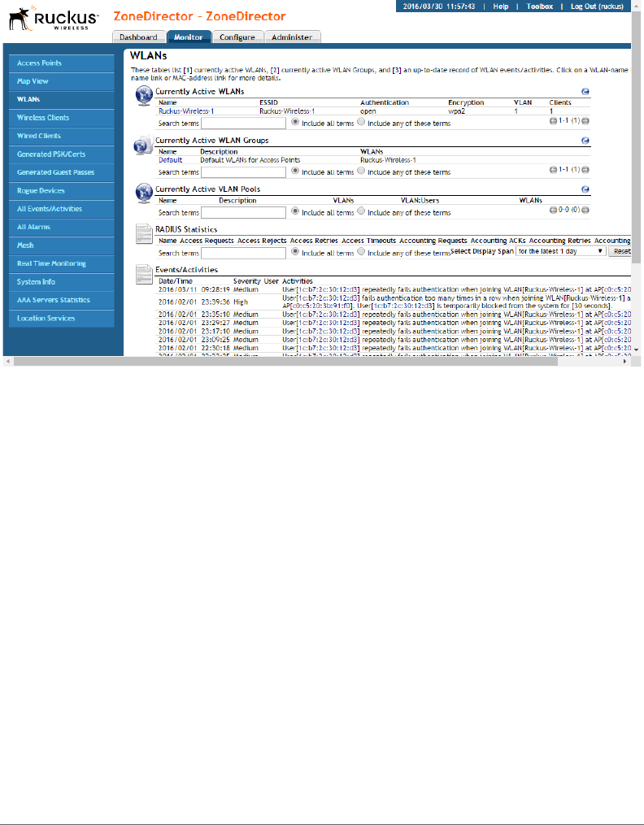Open Mesh in the sidebar
644x825 pixels.
(62, 245)
